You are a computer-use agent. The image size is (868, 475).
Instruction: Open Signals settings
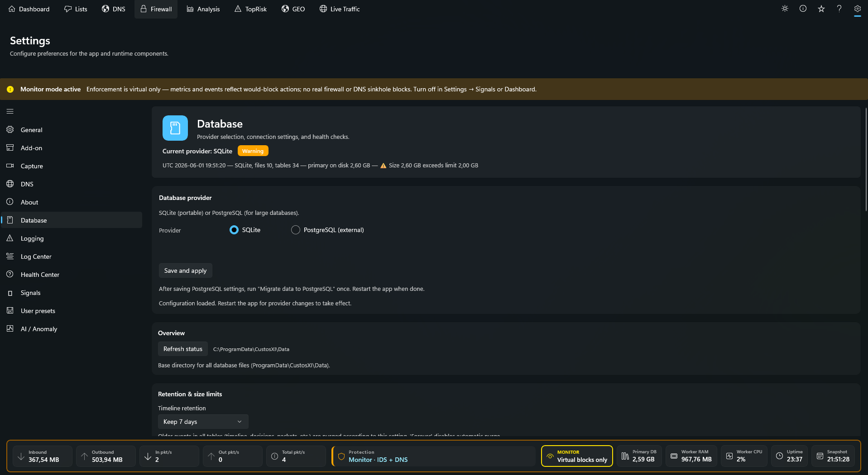[72, 293]
